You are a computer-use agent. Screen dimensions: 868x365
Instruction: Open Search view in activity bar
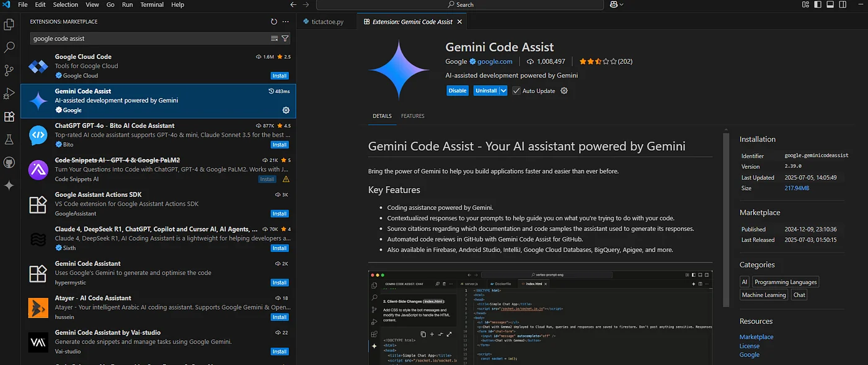pos(9,47)
